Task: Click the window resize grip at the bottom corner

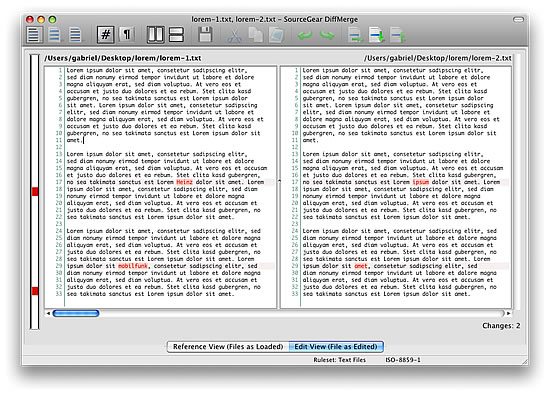Action: point(524,361)
